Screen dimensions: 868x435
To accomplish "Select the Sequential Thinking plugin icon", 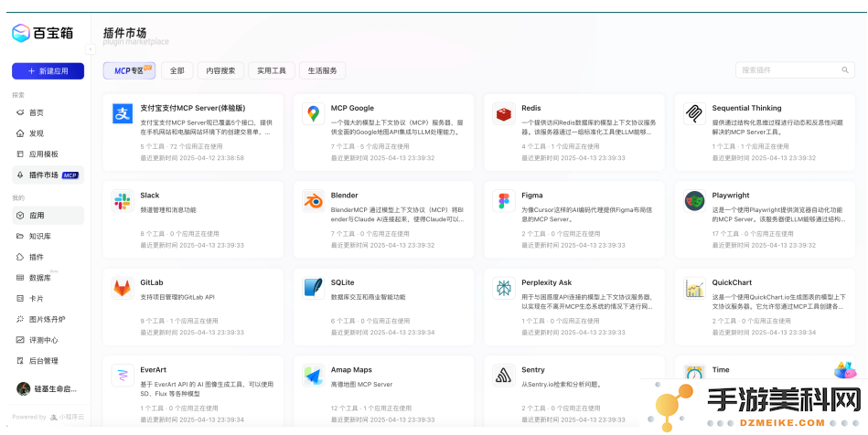I will click(694, 113).
